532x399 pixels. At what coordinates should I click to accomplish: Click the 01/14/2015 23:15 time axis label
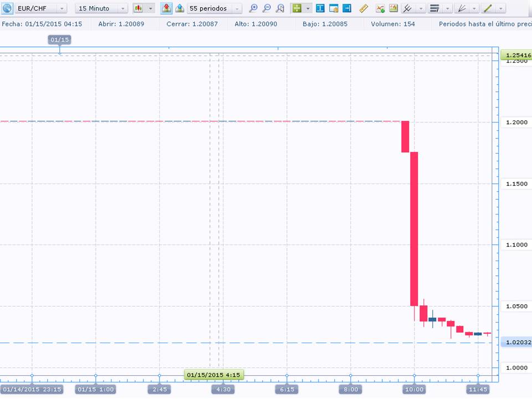coord(32,389)
